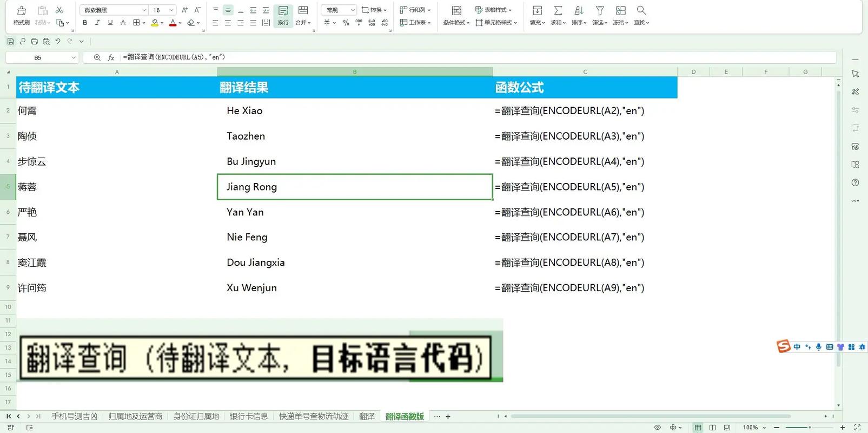The width and height of the screenshot is (868, 433).
Task: Toggle the wrap text (换行) button
Action: [x=283, y=15]
